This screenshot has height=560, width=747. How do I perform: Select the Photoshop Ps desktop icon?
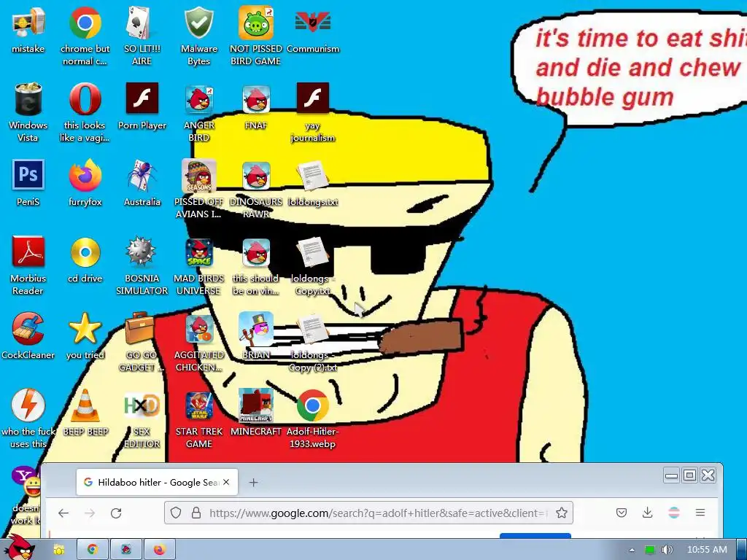pyautogui.click(x=28, y=175)
